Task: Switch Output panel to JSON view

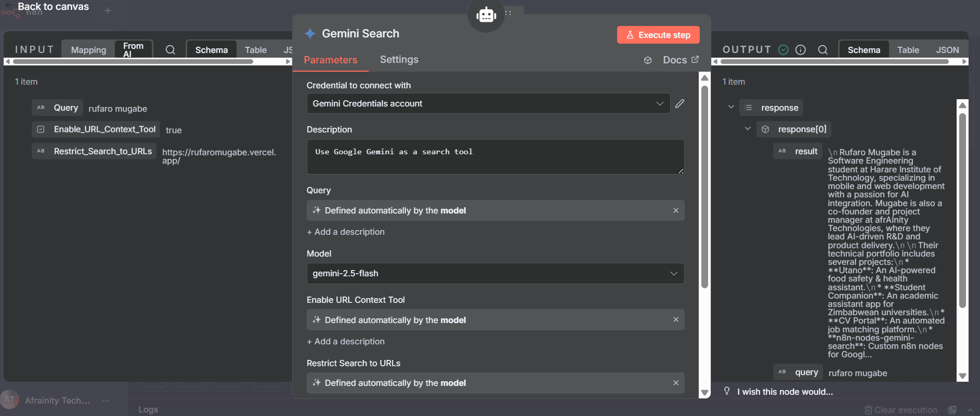Action: (947, 50)
